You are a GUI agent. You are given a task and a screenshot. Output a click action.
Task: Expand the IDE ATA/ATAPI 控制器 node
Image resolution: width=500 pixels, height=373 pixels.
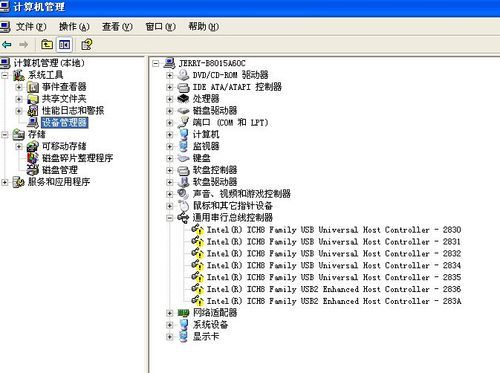click(169, 87)
